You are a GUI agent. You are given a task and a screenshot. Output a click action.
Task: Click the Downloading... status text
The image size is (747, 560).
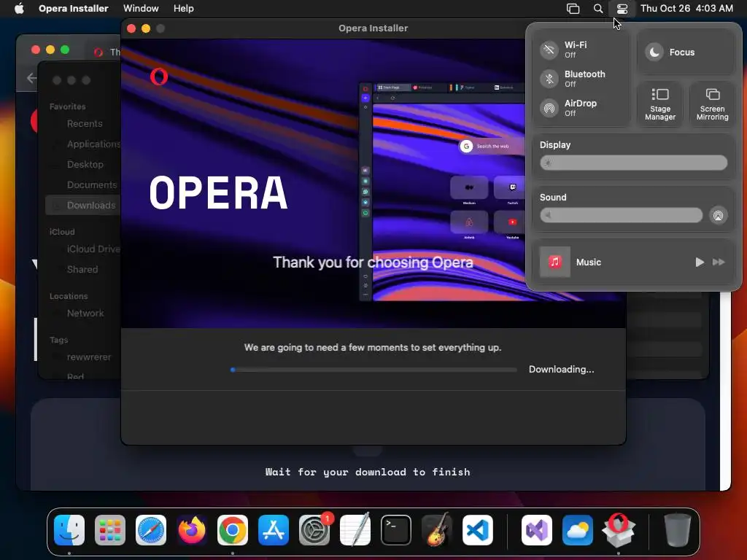561,369
